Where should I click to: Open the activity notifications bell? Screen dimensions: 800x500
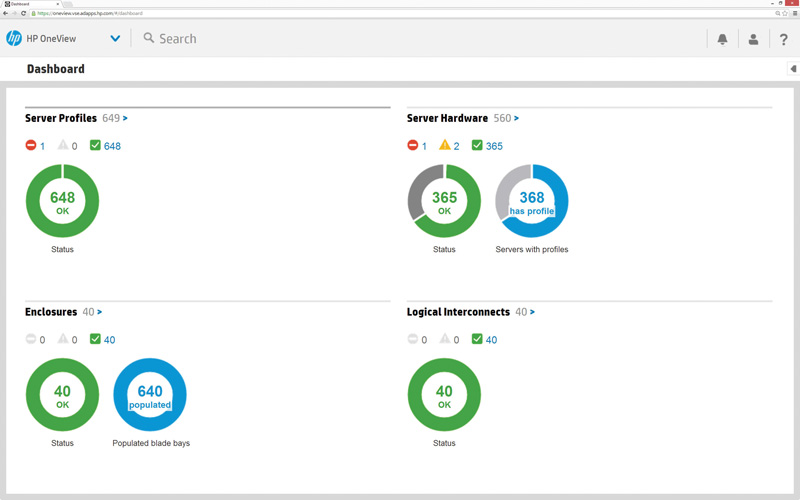722,39
